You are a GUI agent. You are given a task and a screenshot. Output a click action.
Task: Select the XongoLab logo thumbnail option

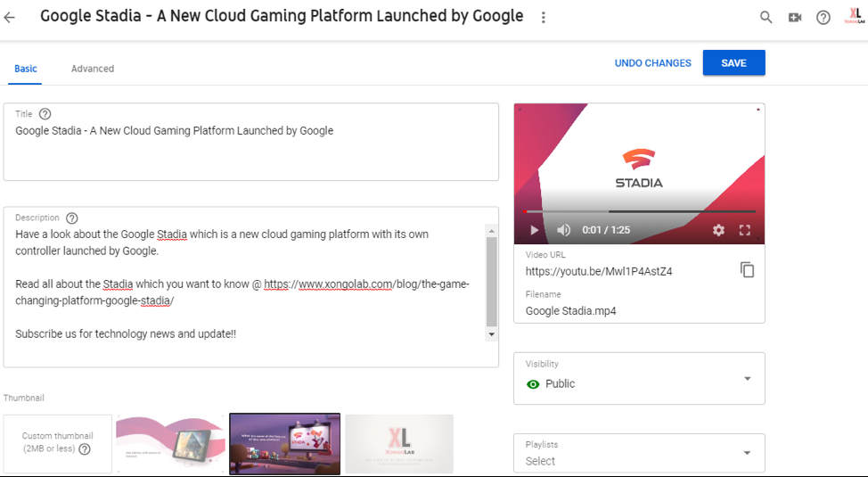[399, 444]
